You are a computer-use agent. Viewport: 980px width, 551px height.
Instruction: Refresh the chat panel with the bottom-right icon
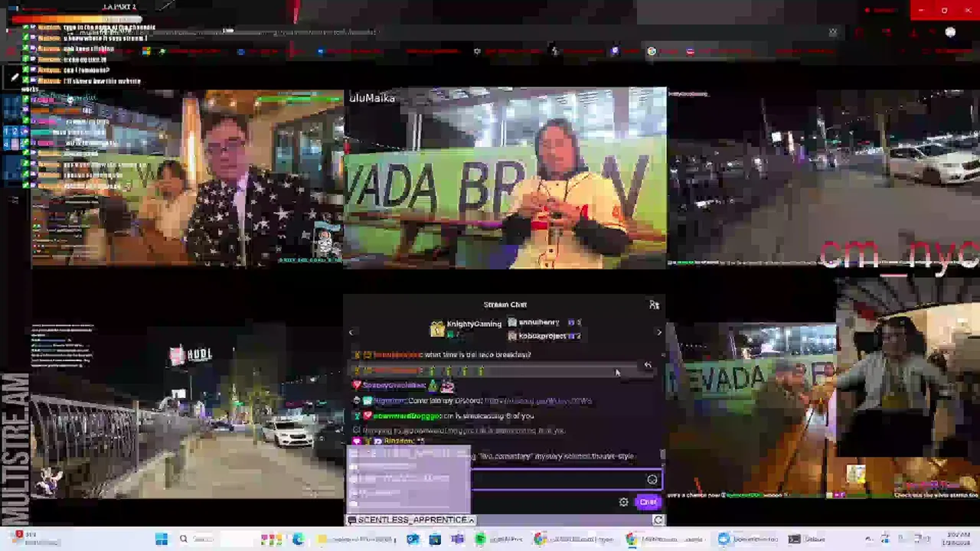point(658,520)
